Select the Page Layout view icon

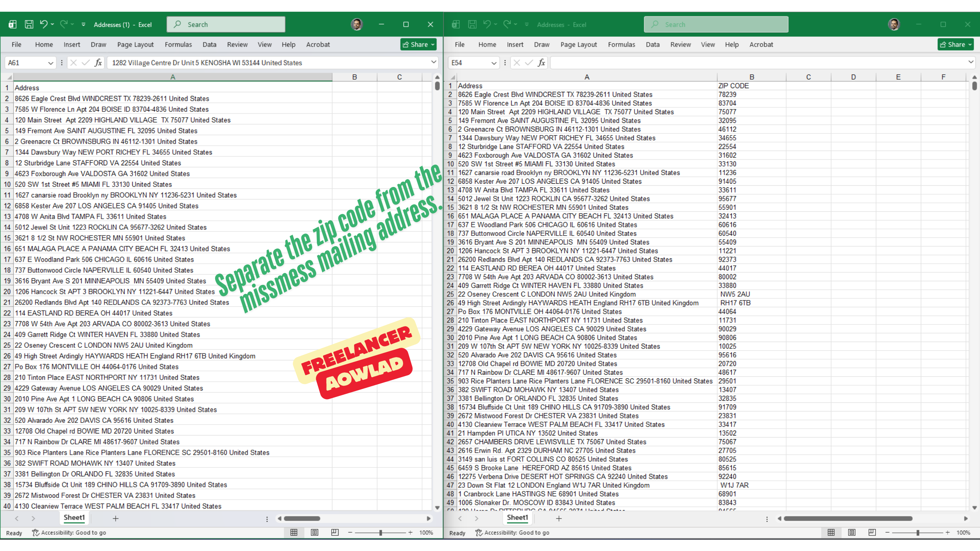tap(314, 532)
